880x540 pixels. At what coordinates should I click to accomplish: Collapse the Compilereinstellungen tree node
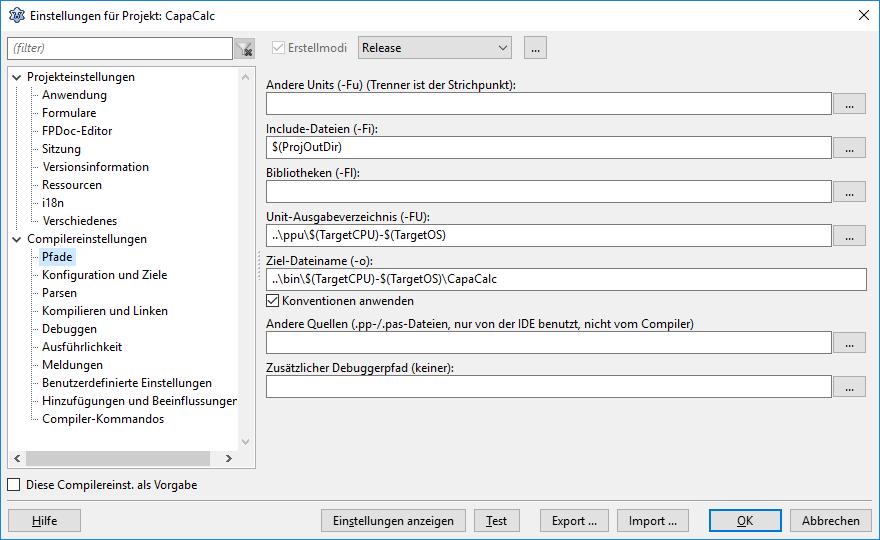coord(16,239)
